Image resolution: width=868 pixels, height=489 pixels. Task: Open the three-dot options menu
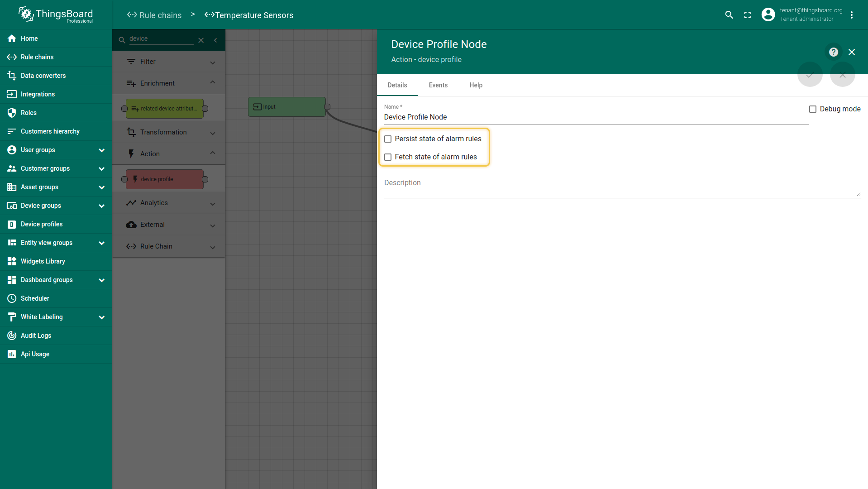coord(852,15)
